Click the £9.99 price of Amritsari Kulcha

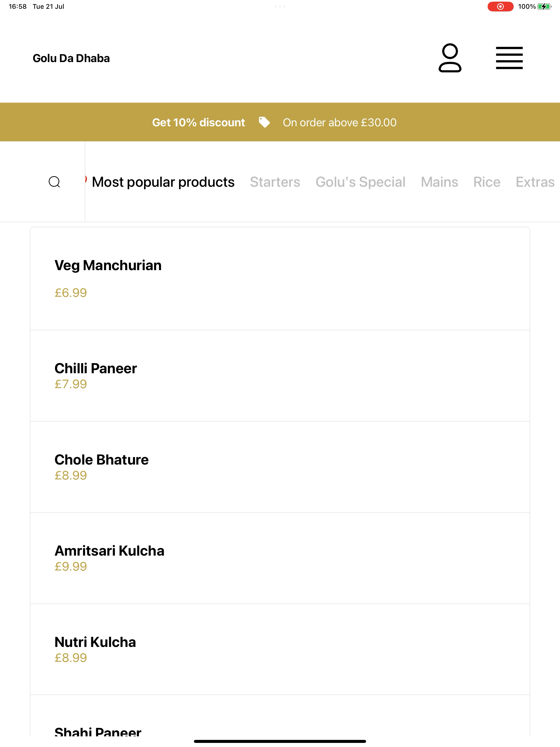pos(71,566)
